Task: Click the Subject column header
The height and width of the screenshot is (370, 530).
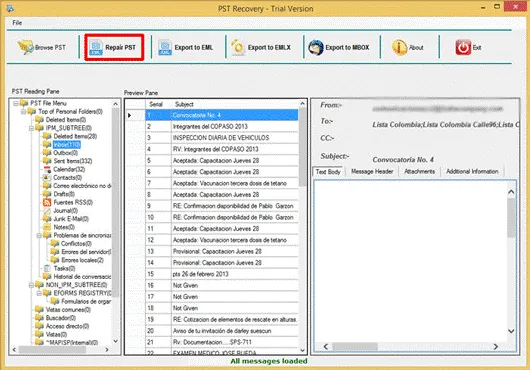Action: tap(235, 104)
